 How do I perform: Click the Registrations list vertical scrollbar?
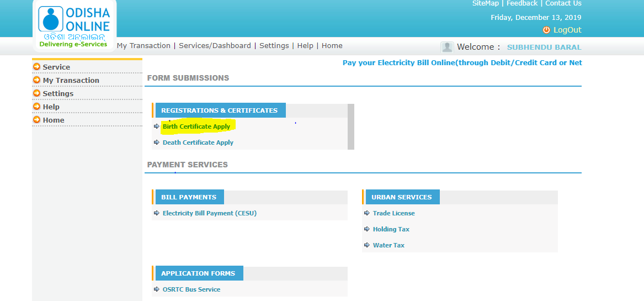[x=351, y=126]
